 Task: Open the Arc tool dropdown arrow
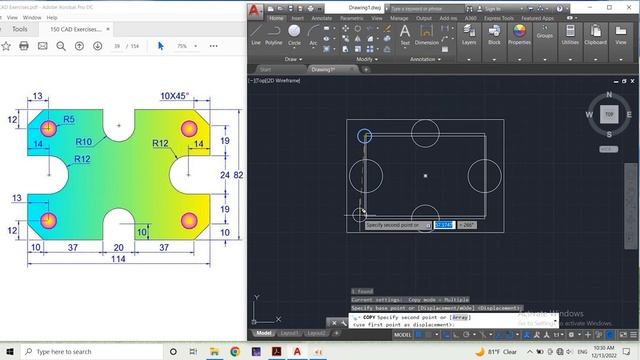coord(313,49)
